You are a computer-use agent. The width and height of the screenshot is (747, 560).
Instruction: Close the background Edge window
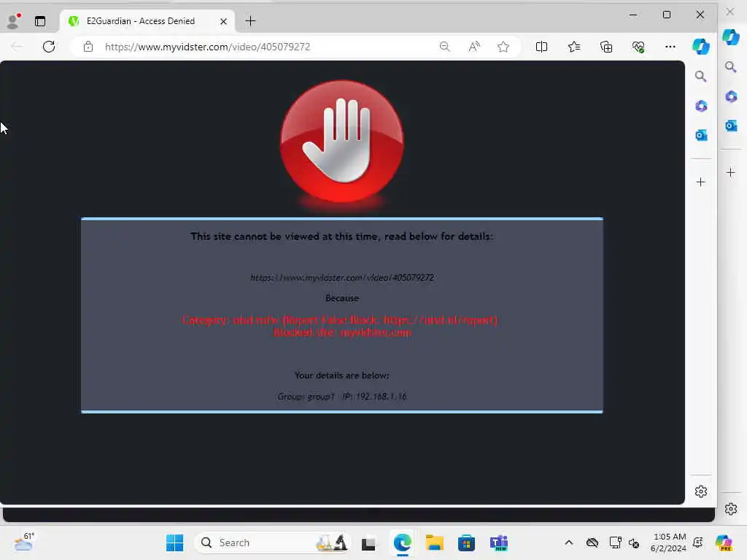729,12
